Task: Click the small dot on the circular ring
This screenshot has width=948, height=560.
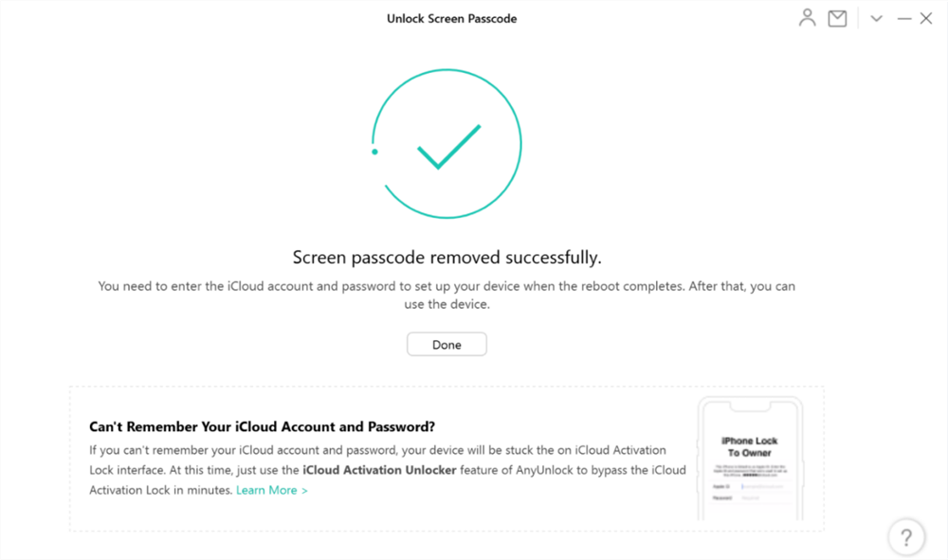Action: pyautogui.click(x=374, y=152)
